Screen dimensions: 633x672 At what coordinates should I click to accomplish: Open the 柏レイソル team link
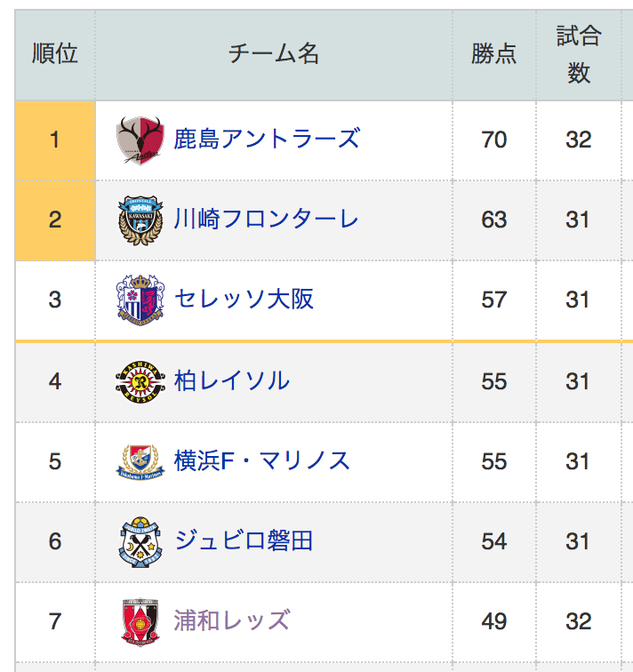(x=232, y=380)
